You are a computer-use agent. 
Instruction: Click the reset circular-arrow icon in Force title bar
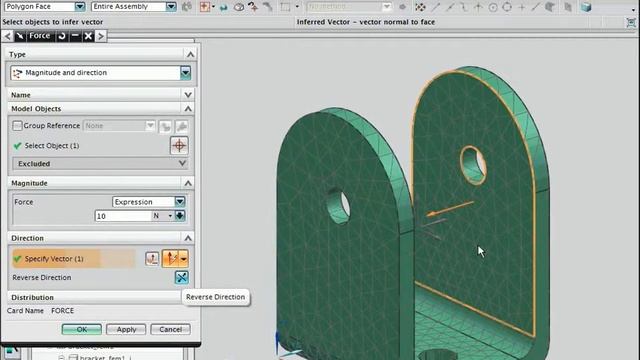62,36
